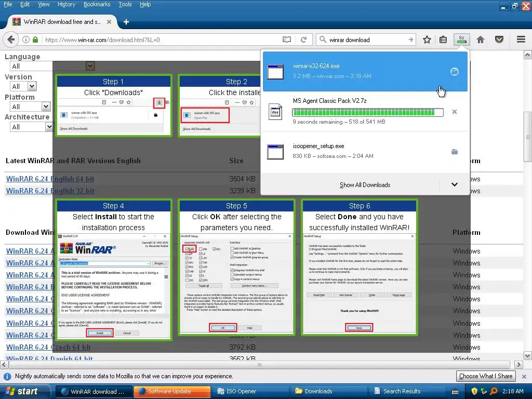Click MS Agent download progress bar
This screenshot has height=399, width=532.
(x=367, y=112)
